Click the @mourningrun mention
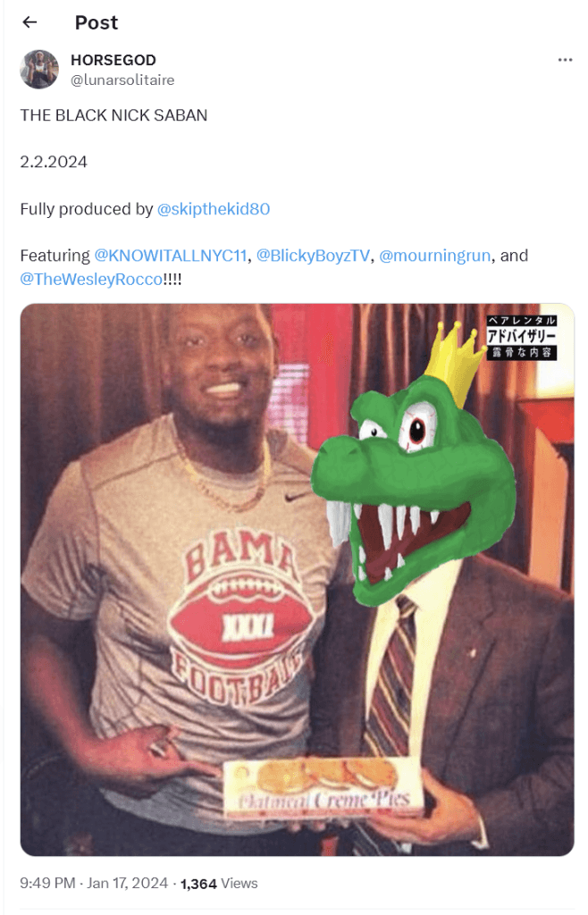588x915 pixels. tap(434, 256)
